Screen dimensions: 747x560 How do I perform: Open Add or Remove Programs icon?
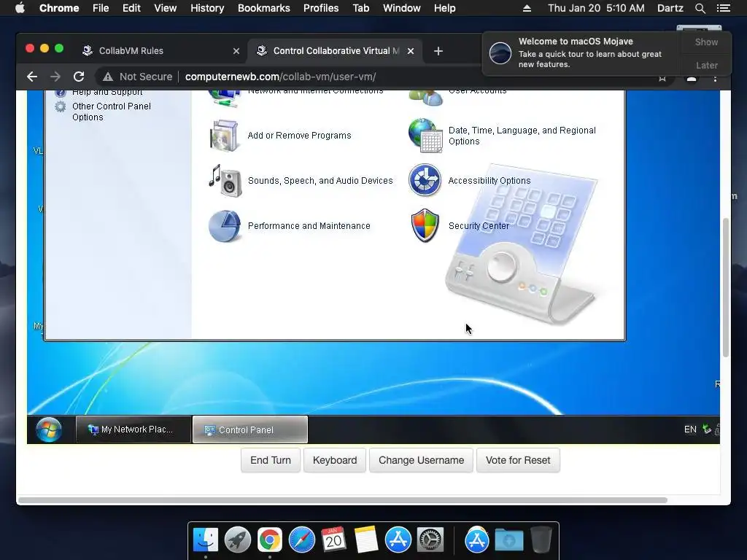(x=223, y=136)
